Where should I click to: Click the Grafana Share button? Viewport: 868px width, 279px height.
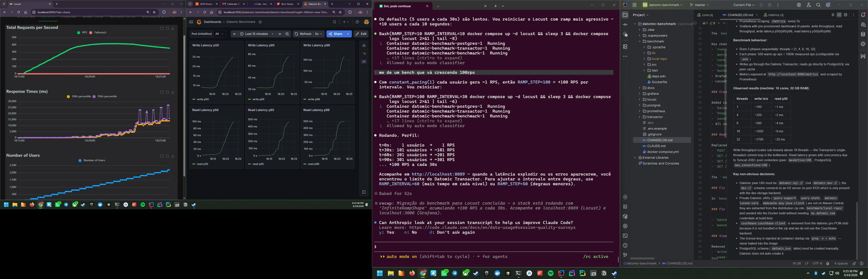[335, 34]
